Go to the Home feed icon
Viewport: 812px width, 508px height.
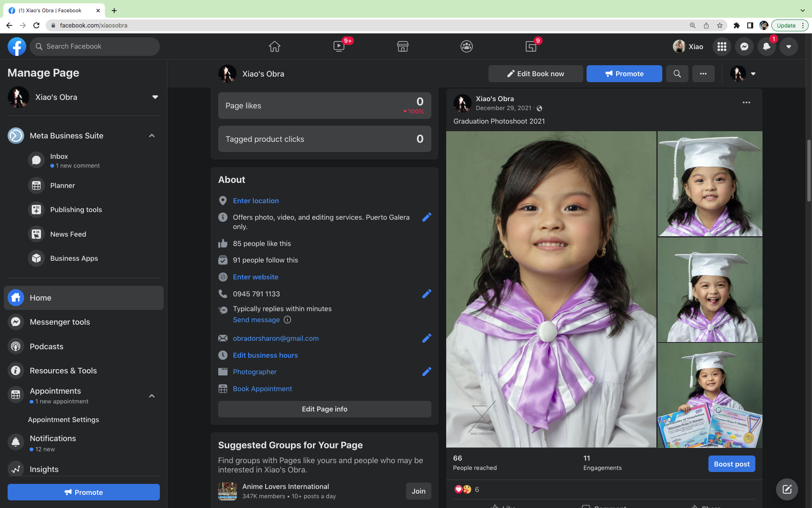[274, 47]
